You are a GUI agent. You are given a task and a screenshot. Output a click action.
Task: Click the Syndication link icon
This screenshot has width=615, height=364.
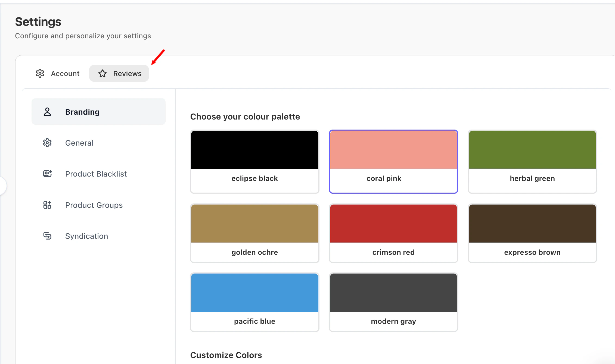[47, 236]
